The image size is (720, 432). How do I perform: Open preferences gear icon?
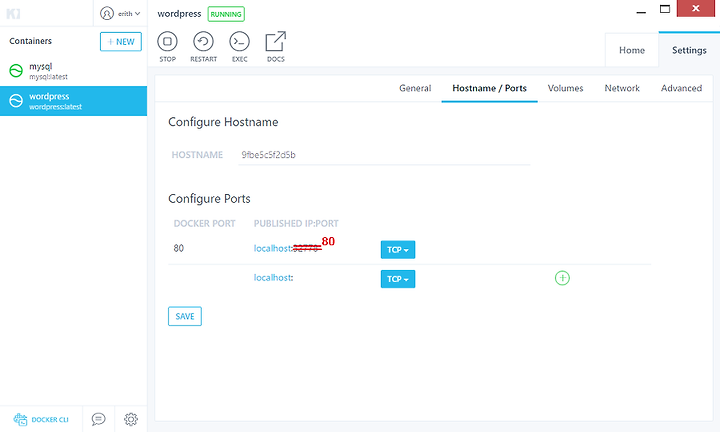point(131,419)
